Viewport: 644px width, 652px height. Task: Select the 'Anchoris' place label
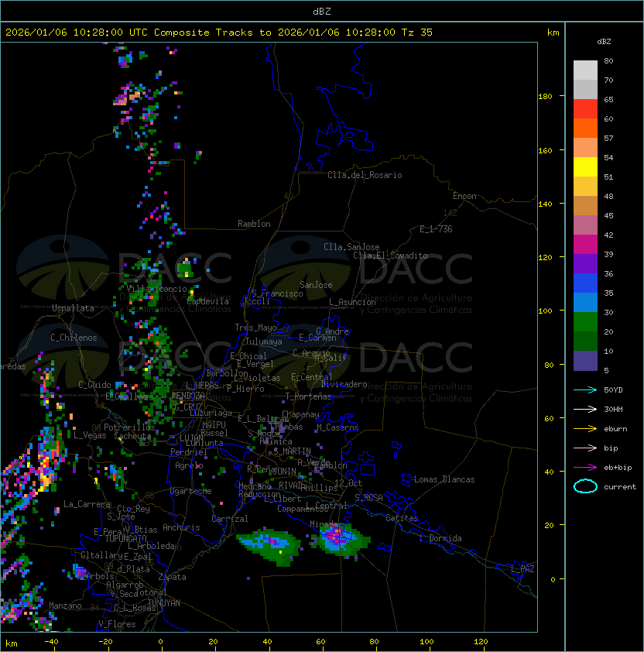pos(181,527)
